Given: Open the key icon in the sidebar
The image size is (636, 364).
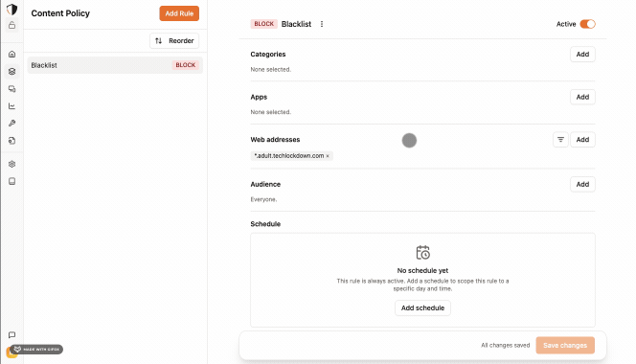Looking at the screenshot, I should pos(11,124).
